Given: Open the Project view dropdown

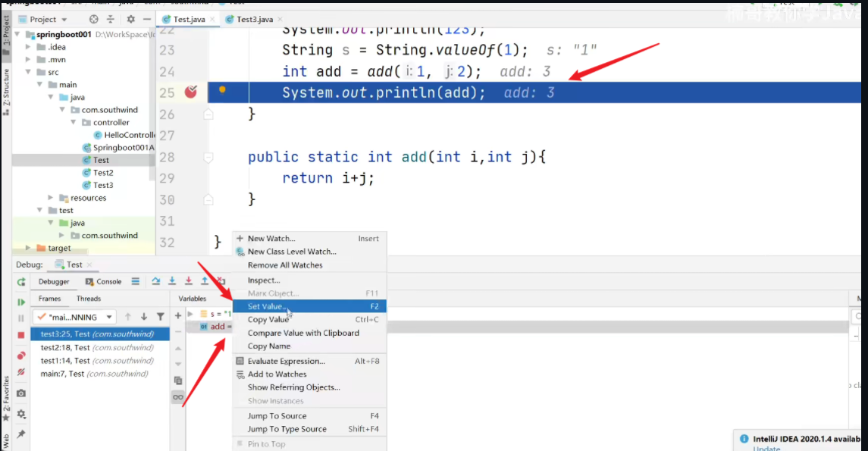Looking at the screenshot, I should 64,20.
